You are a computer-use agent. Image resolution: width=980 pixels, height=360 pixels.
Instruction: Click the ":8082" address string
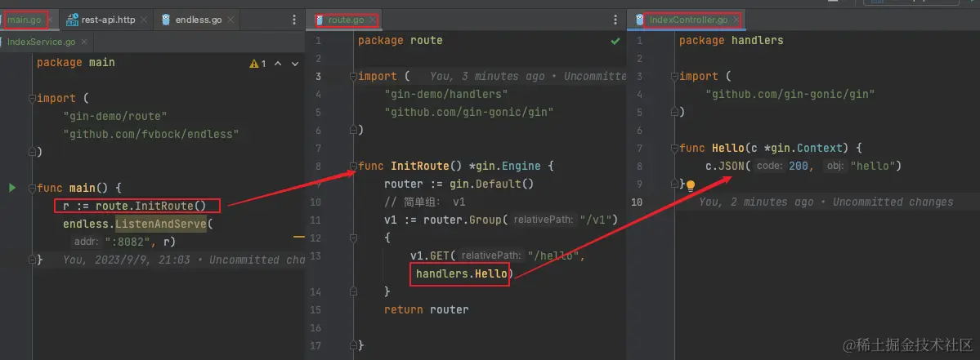[131, 242]
